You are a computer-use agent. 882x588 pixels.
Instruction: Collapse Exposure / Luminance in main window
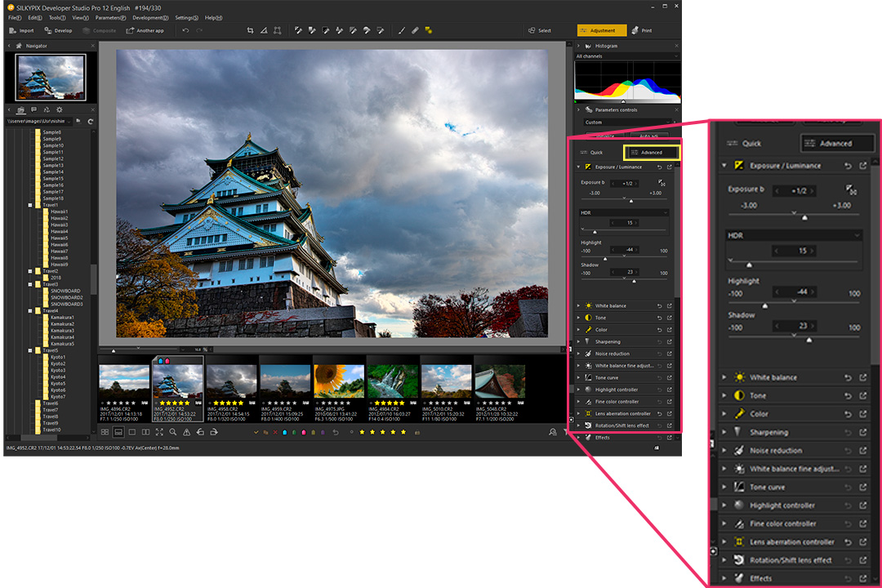coord(578,167)
